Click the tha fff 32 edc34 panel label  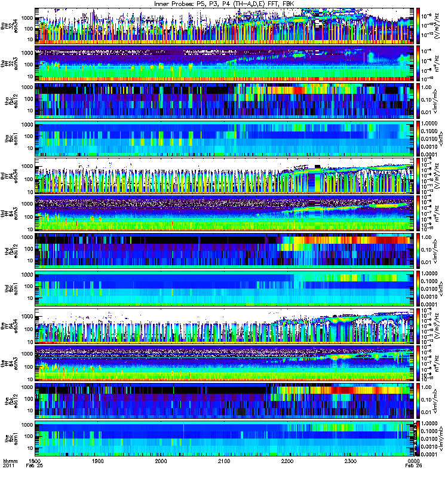pyautogui.click(x=9, y=26)
